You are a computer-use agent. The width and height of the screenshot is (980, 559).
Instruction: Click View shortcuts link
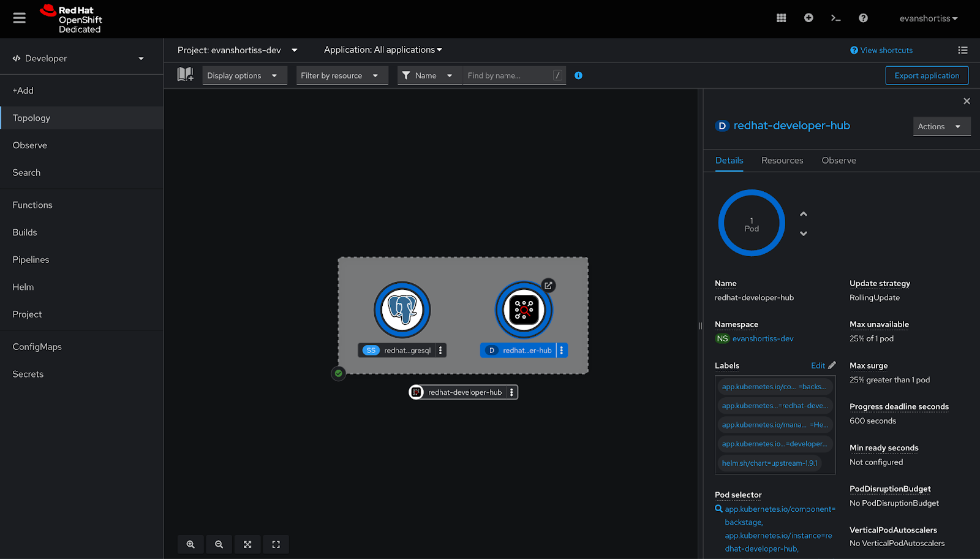pyautogui.click(x=881, y=50)
